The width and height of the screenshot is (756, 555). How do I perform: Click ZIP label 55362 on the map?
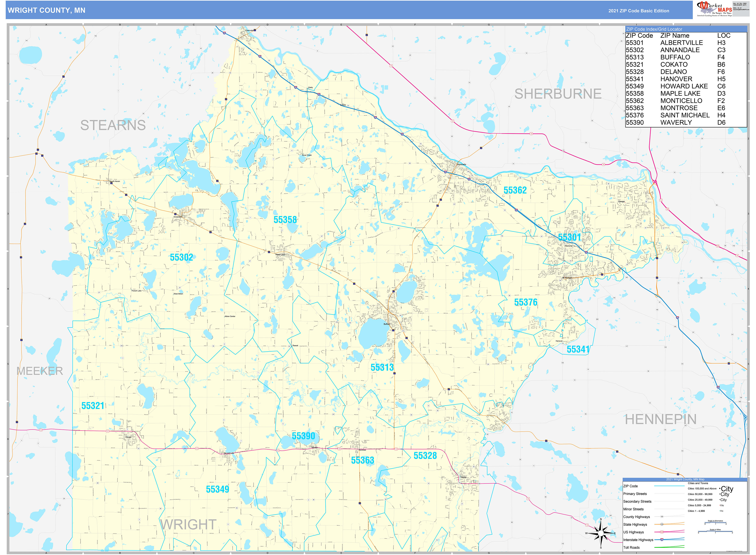515,190
